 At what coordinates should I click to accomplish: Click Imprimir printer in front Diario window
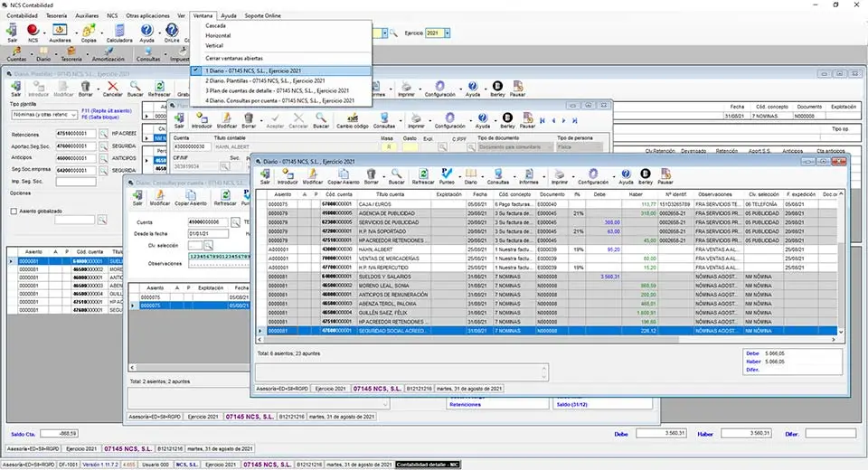click(x=559, y=176)
